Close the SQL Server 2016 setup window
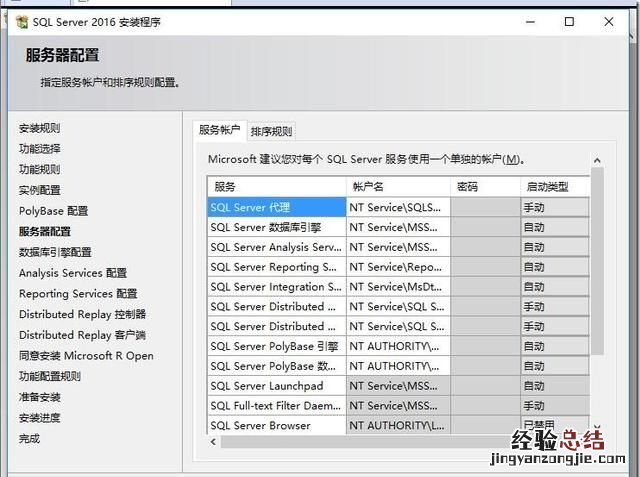The image size is (640, 477). (x=609, y=22)
